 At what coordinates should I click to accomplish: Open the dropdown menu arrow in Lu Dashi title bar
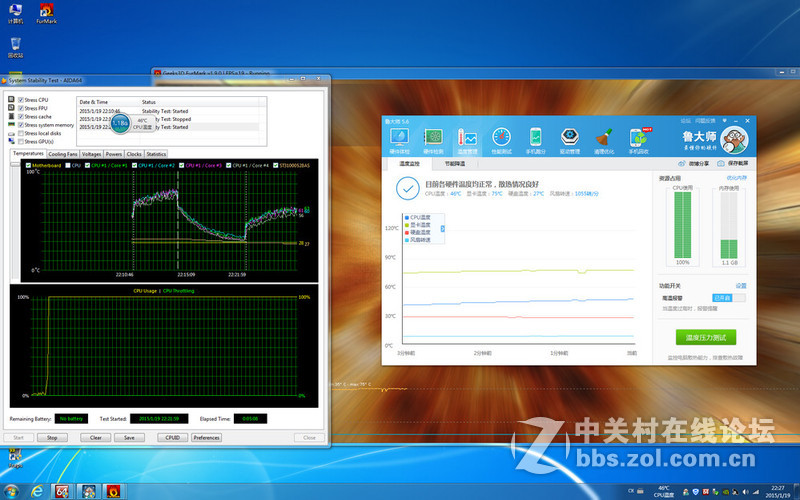(724, 121)
